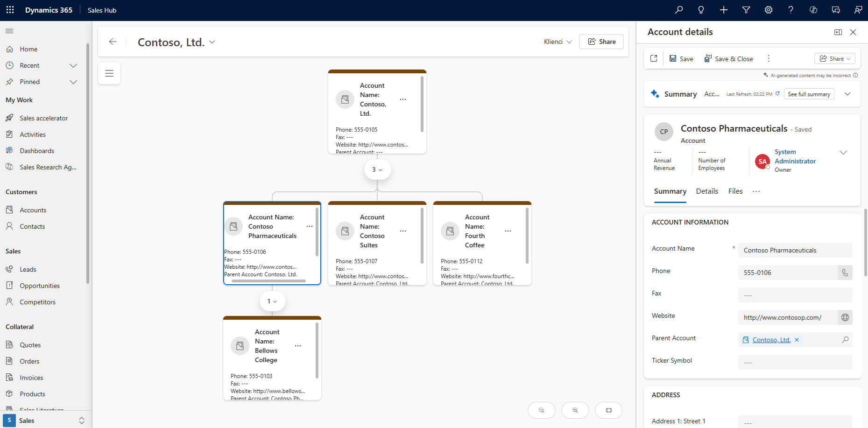The width and height of the screenshot is (868, 428).
Task: Expand the header owner chevron
Action: 843,153
